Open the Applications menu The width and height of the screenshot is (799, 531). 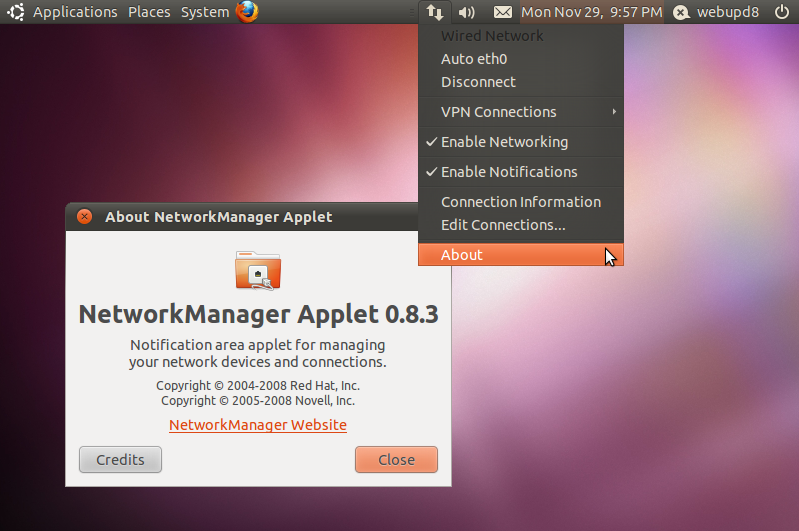pyautogui.click(x=75, y=12)
